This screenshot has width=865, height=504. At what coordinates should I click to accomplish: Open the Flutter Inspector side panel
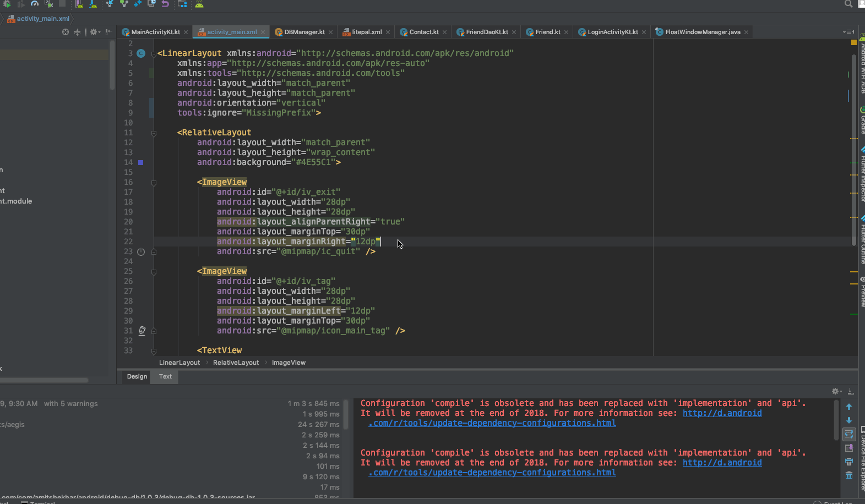(x=862, y=175)
